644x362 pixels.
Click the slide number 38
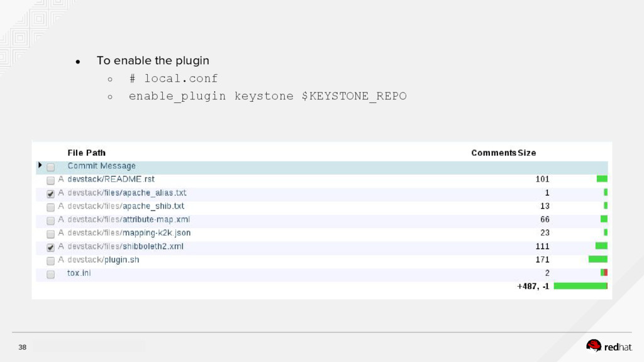[23, 347]
